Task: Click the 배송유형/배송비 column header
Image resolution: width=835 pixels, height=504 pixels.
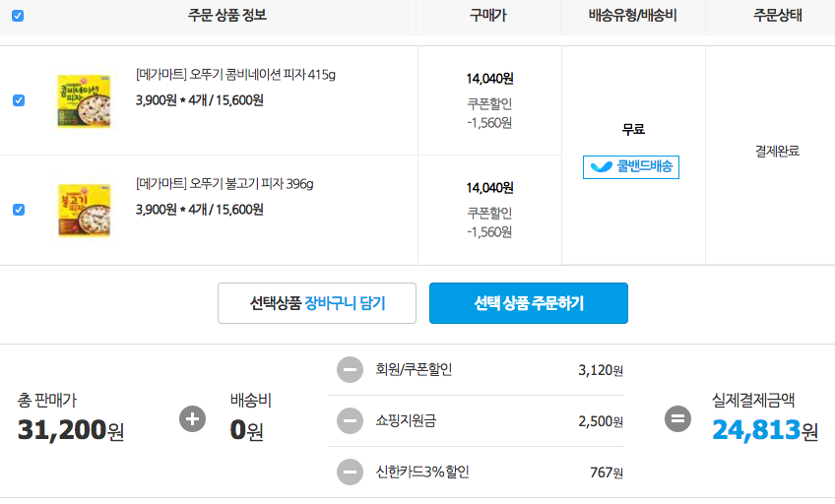Action: (633, 16)
